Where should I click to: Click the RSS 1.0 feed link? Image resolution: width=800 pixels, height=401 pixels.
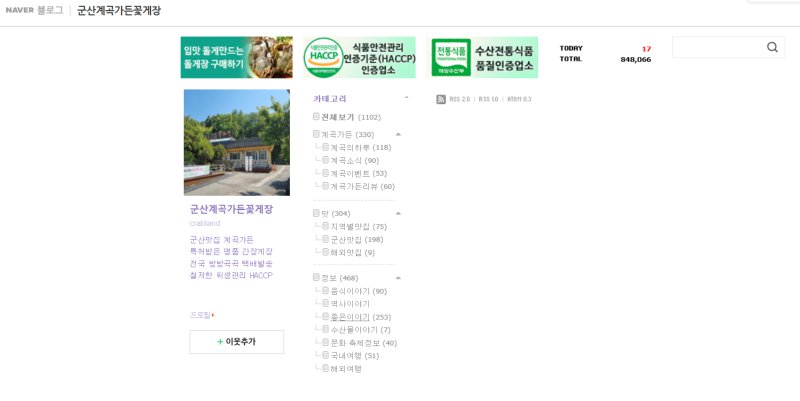pos(488,99)
